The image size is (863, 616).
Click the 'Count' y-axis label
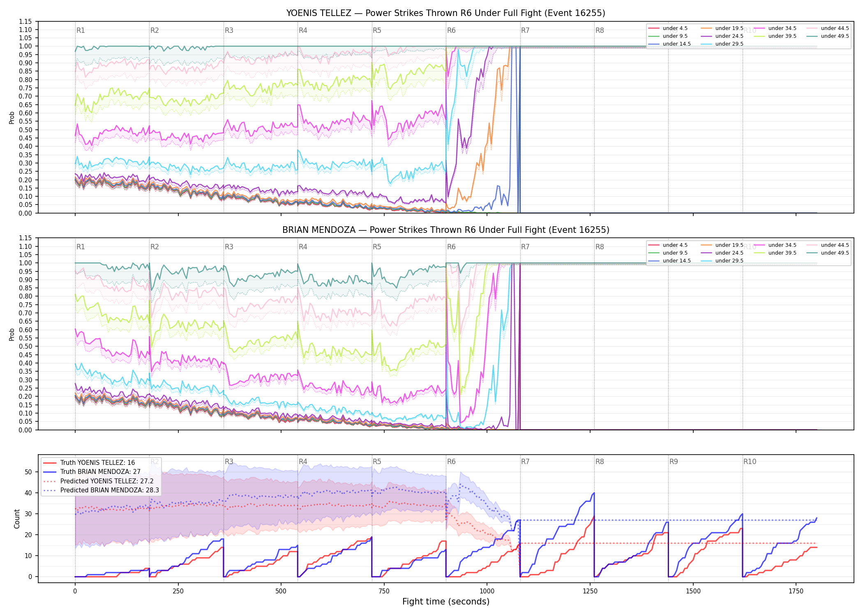(17, 519)
